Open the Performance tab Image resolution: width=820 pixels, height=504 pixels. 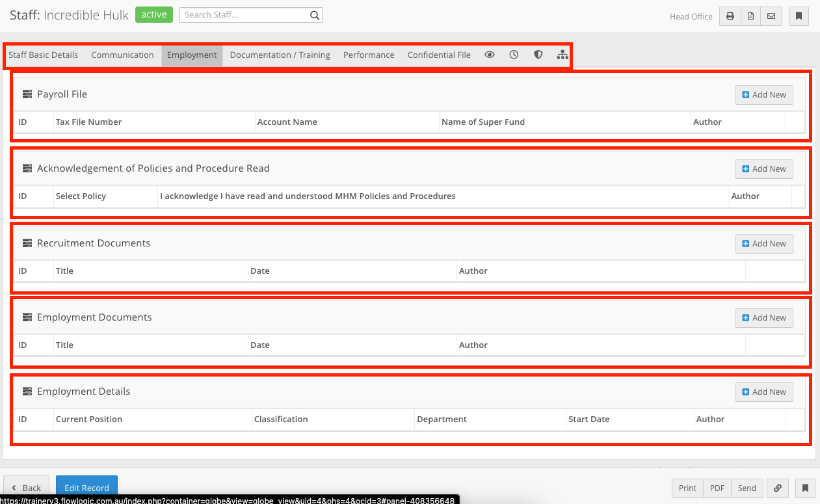click(369, 55)
